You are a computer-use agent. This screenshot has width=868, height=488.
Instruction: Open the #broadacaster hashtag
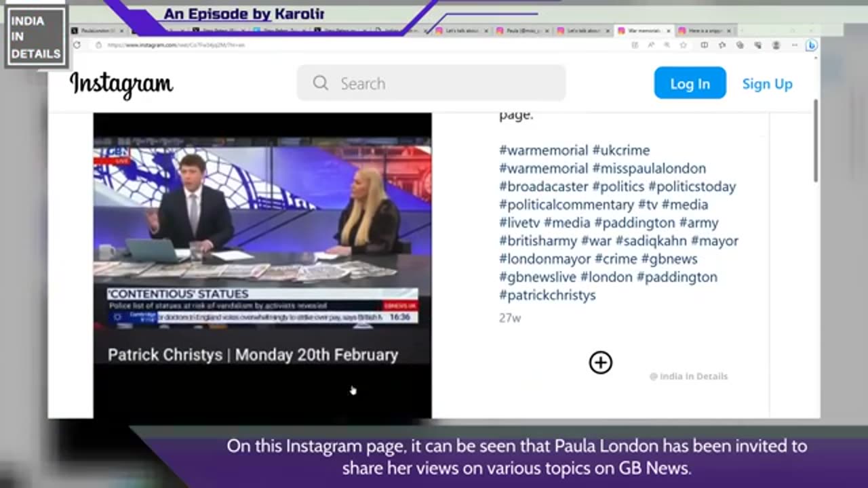pos(544,186)
